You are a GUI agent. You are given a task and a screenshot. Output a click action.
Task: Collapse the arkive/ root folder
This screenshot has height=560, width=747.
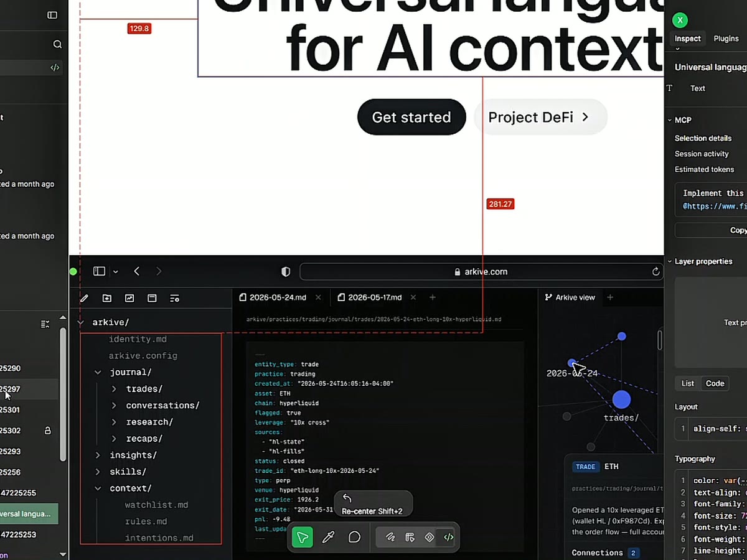click(80, 322)
